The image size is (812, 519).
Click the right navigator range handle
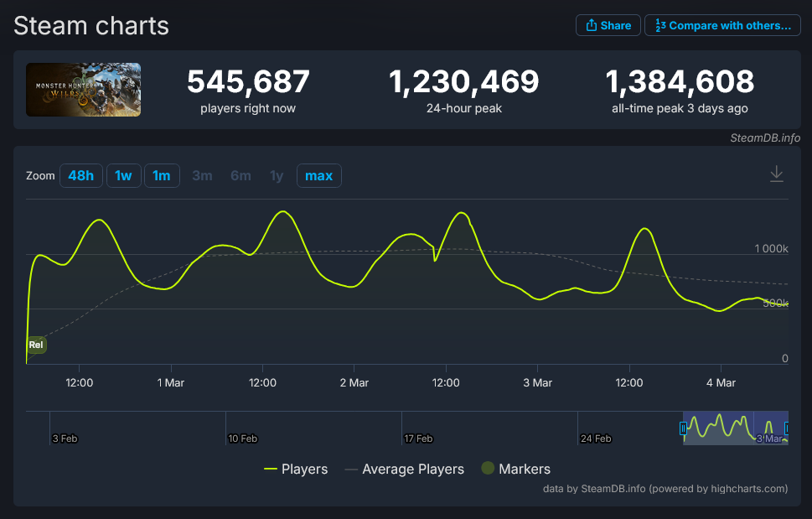[786, 428]
